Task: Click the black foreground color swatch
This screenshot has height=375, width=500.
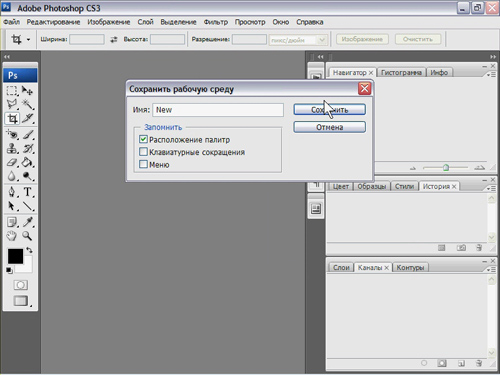Action: pyautogui.click(x=14, y=255)
